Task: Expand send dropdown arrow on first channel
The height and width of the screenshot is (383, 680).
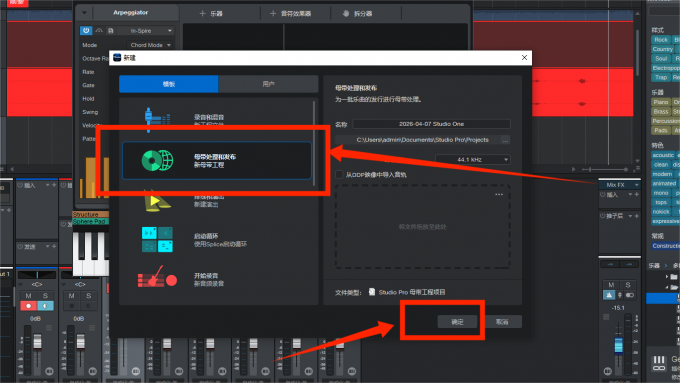Action: tap(47, 246)
